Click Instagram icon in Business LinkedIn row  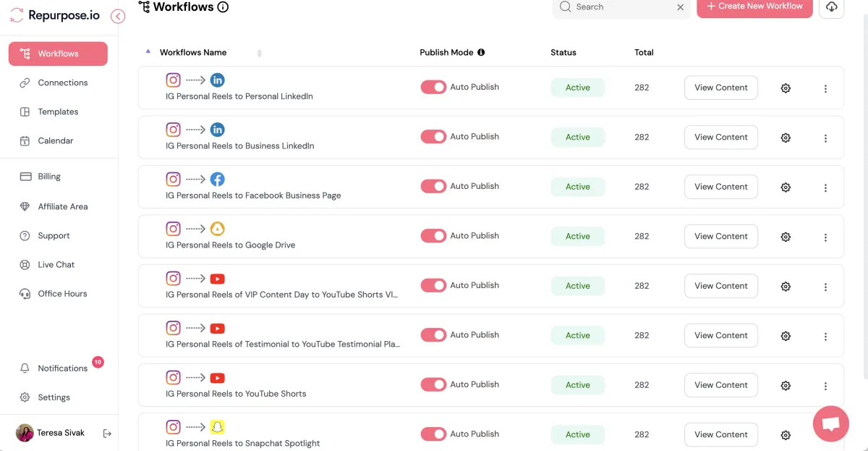(x=173, y=130)
